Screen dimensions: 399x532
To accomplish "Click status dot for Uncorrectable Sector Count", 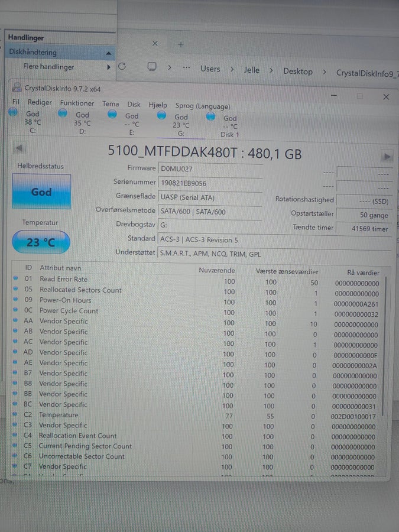I will [15, 455].
